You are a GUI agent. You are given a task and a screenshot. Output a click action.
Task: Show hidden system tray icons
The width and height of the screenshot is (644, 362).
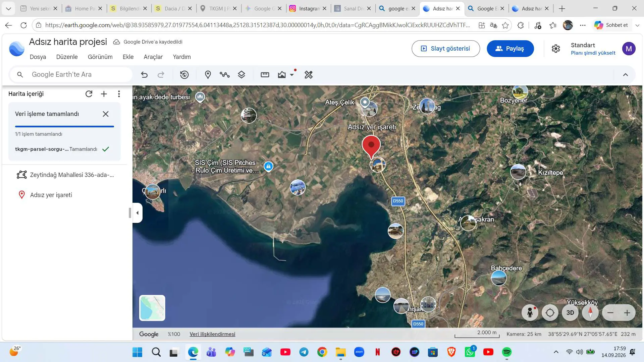pyautogui.click(x=556, y=352)
